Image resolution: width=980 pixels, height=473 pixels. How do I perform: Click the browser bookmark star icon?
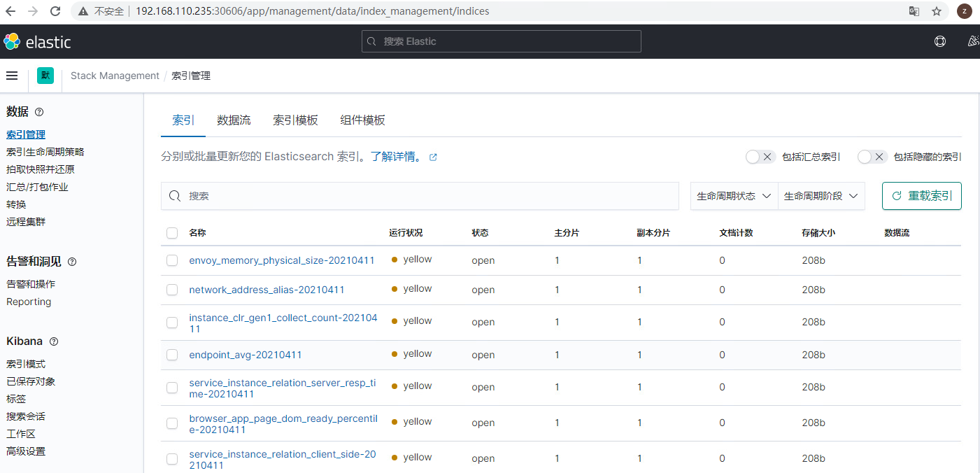pyautogui.click(x=937, y=11)
